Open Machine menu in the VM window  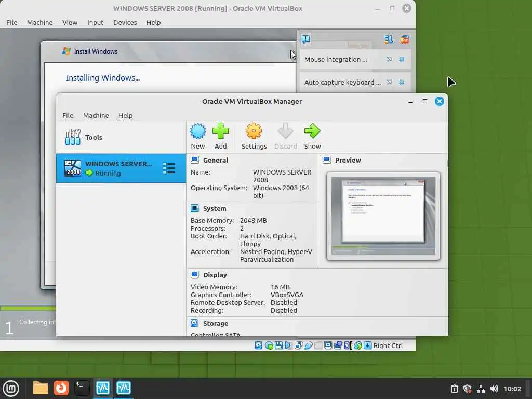click(39, 22)
